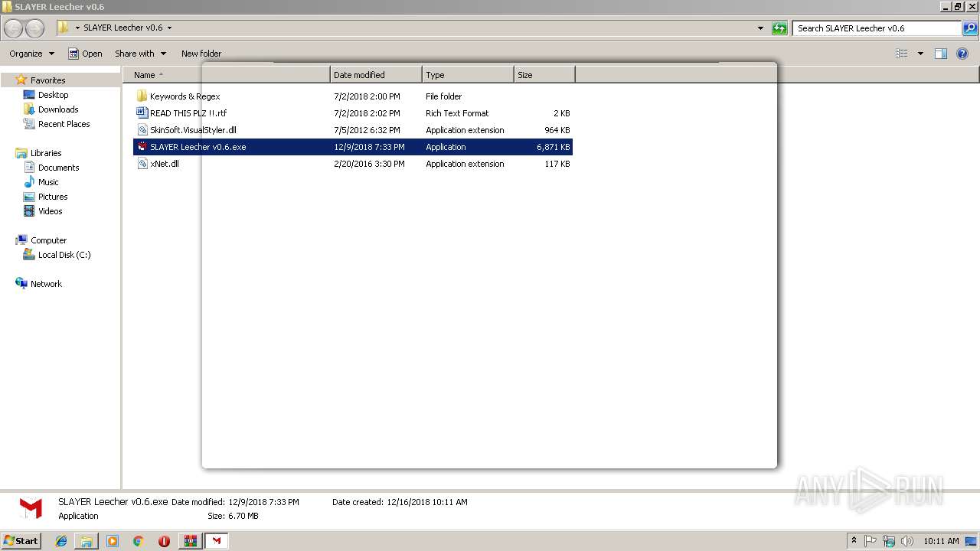Open the Share with dropdown menu
Viewport: 980px width, 551px height.
click(x=140, y=54)
